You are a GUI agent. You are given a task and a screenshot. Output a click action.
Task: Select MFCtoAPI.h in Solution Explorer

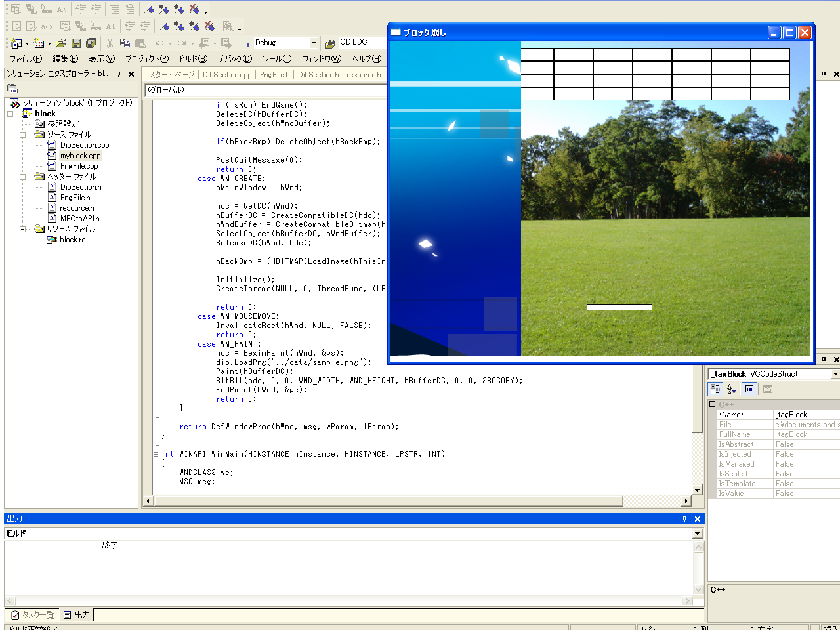click(x=79, y=219)
